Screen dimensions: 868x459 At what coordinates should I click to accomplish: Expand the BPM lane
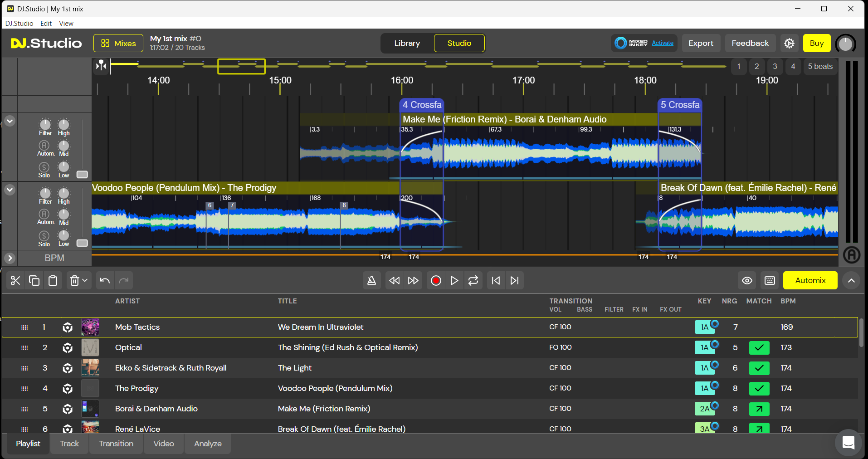10,258
